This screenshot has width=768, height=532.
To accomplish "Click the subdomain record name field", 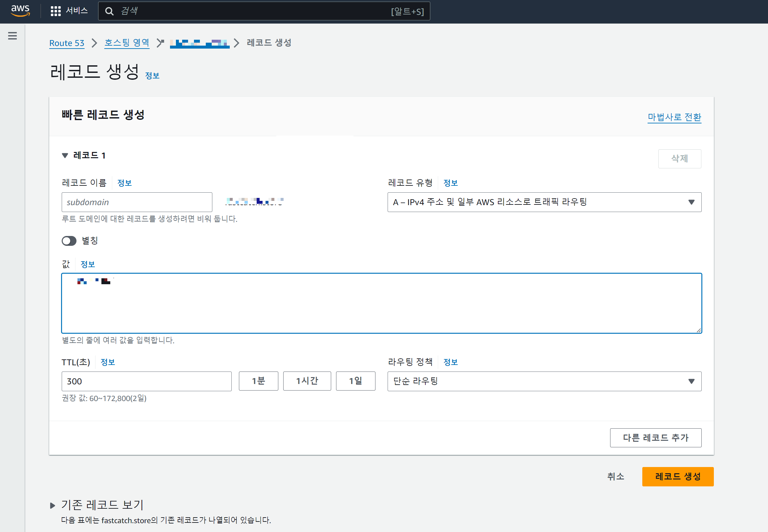I will pos(137,202).
